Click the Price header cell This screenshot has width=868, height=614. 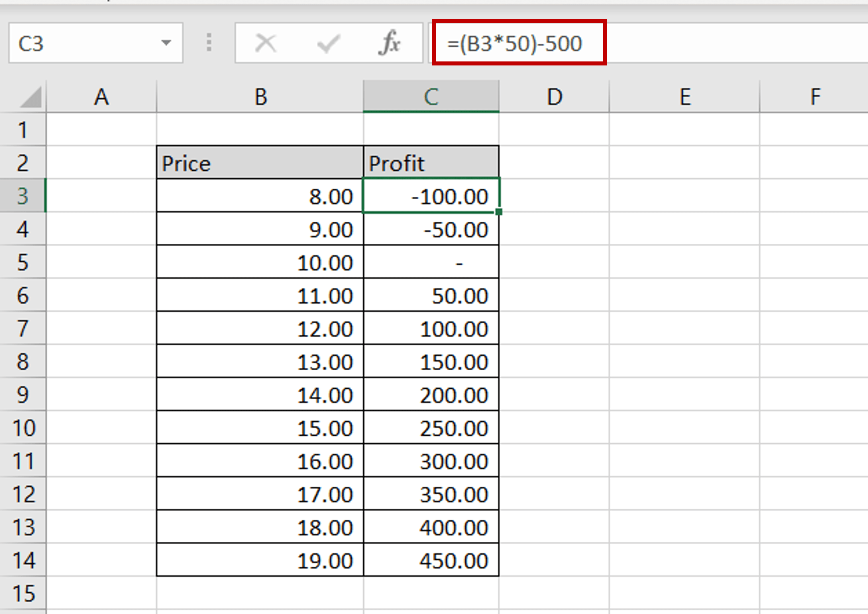click(x=260, y=163)
